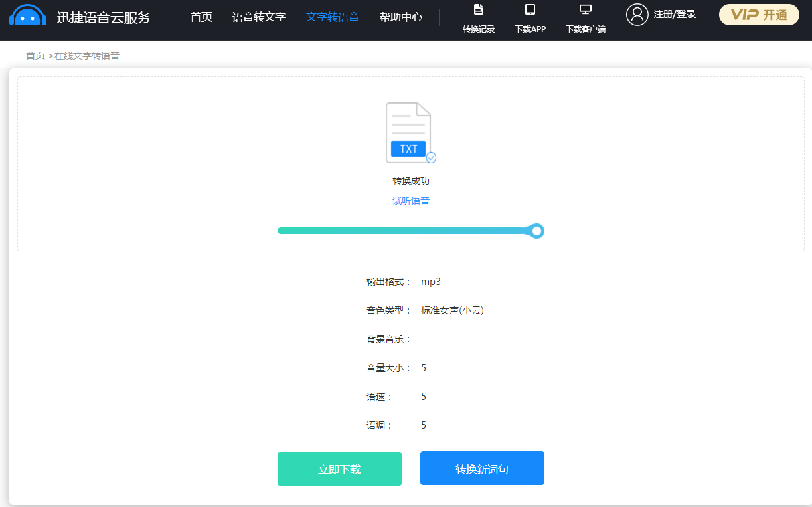Click the 试听语音 link
The width and height of the screenshot is (812, 507).
coord(411,201)
